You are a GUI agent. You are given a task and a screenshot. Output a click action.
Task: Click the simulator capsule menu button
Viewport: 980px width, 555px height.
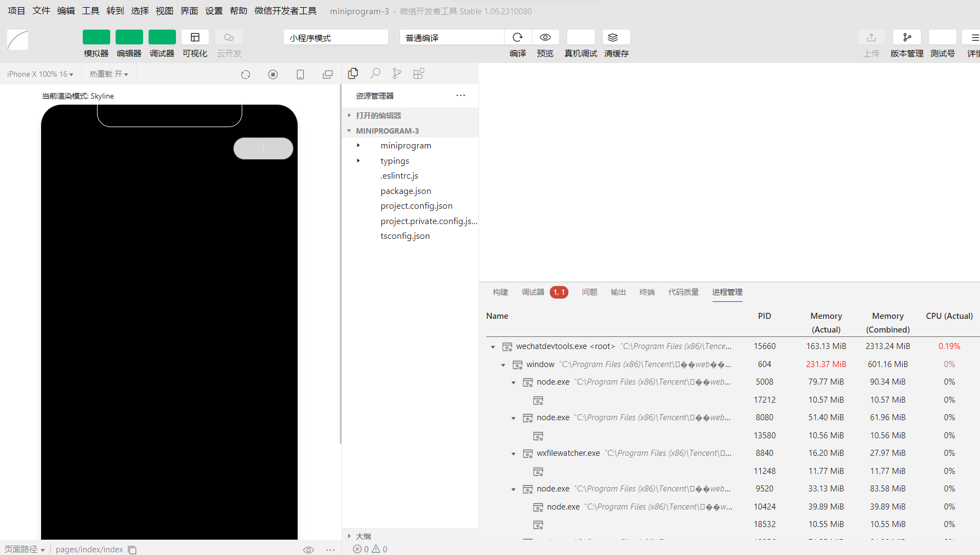tap(263, 148)
